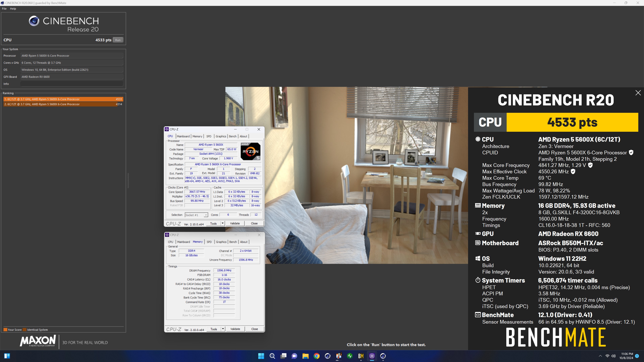
Task: Click the Core Speed value 3667.57 MHz
Action: 197,192
